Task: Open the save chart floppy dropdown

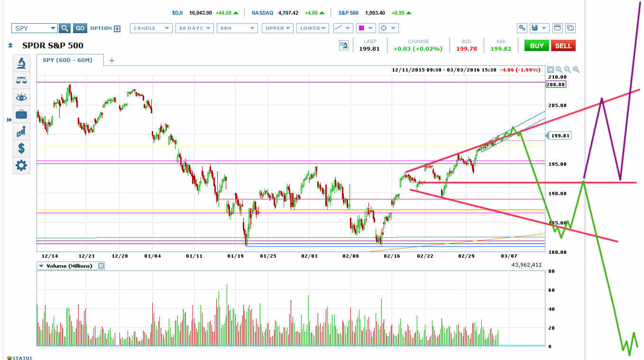Action: pyautogui.click(x=540, y=28)
